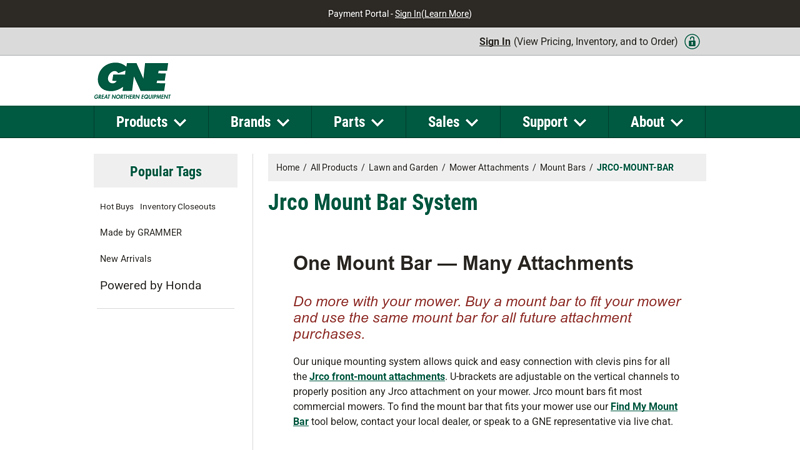Click the Payment Portal Sign In link
This screenshot has height=450, width=800.
[407, 14]
